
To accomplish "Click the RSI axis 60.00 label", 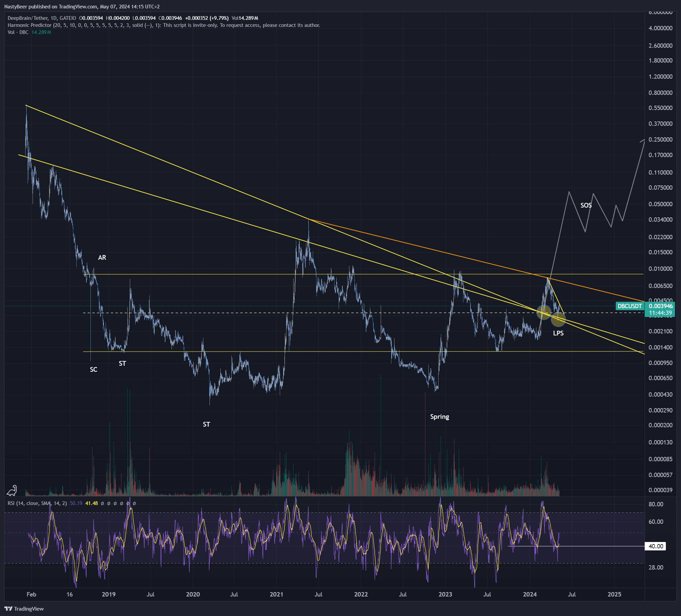I will pos(656,522).
